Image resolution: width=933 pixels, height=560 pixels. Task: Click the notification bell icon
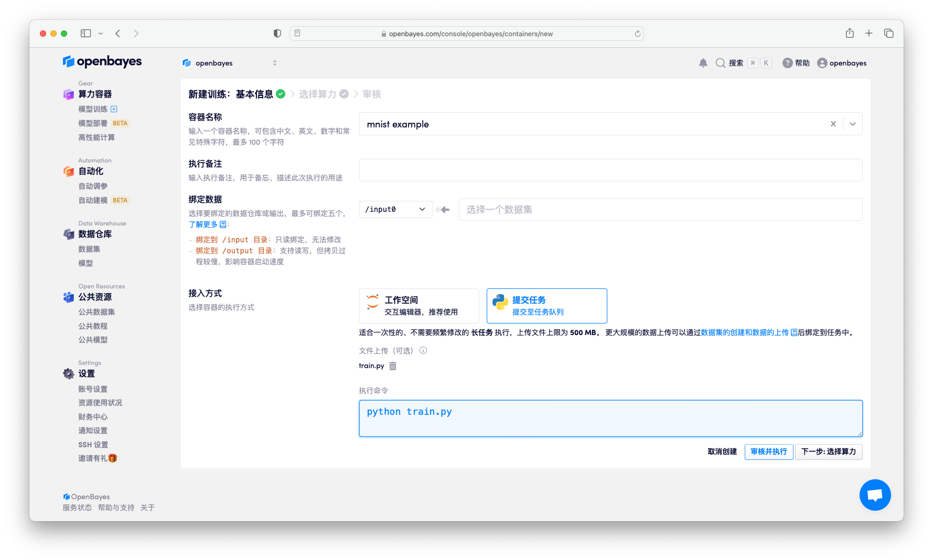[x=703, y=63]
